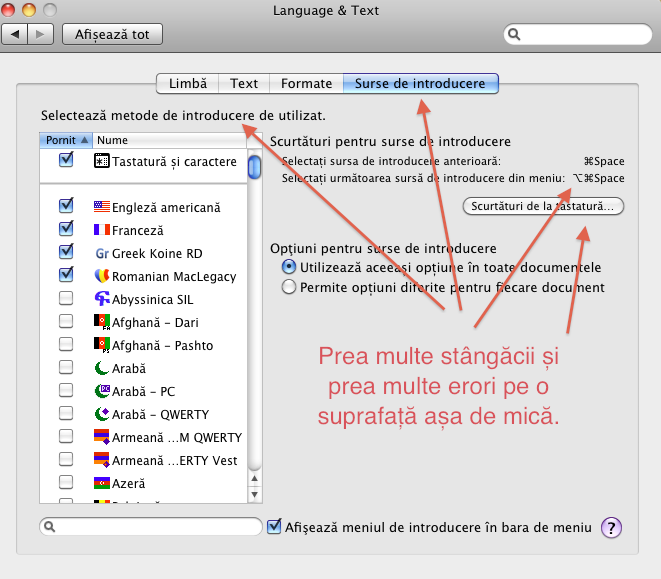Click the scroll down arrow of the list
Image resolution: width=661 pixels, height=579 pixels.
254,494
